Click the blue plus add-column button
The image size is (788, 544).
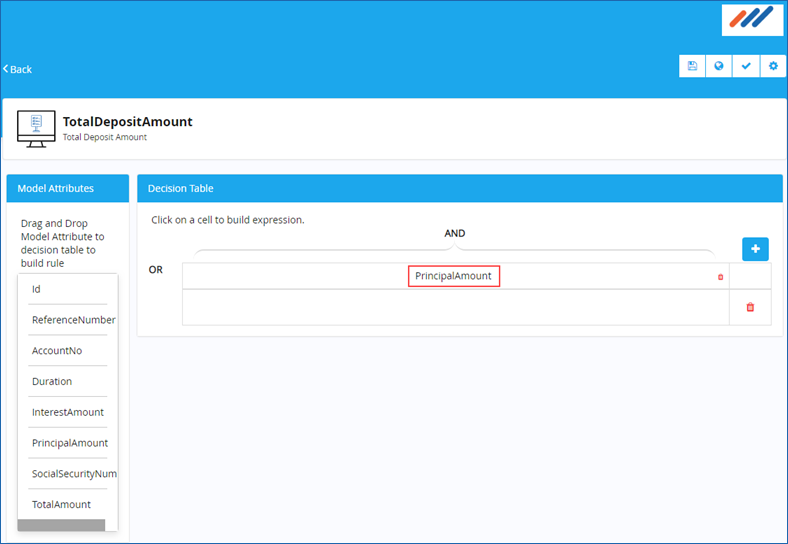point(755,249)
